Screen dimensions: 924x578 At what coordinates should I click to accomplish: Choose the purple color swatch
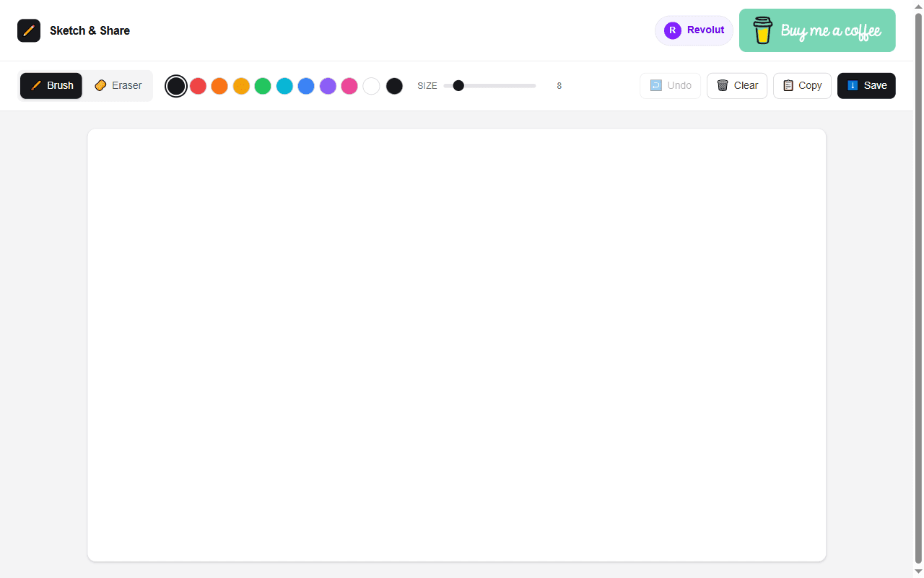tap(328, 86)
